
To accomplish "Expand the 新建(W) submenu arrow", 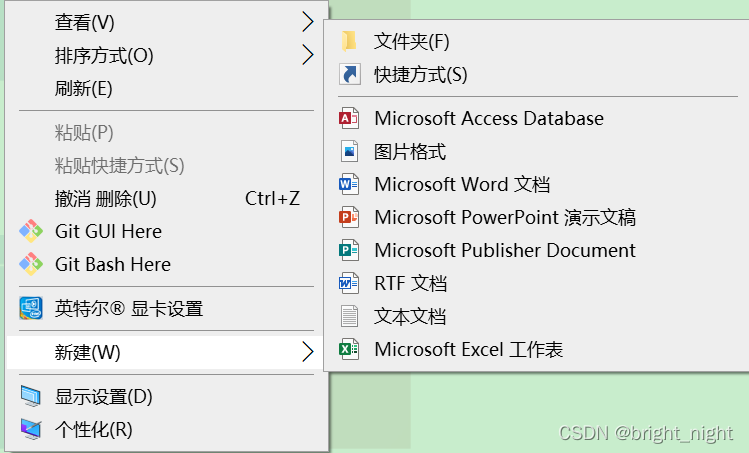I will [308, 352].
